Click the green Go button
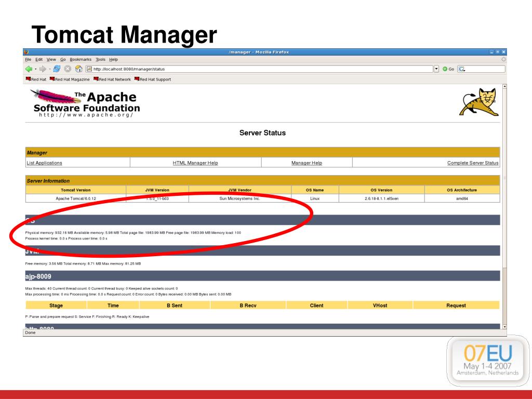Viewport: 532px width, 399px height. point(448,69)
